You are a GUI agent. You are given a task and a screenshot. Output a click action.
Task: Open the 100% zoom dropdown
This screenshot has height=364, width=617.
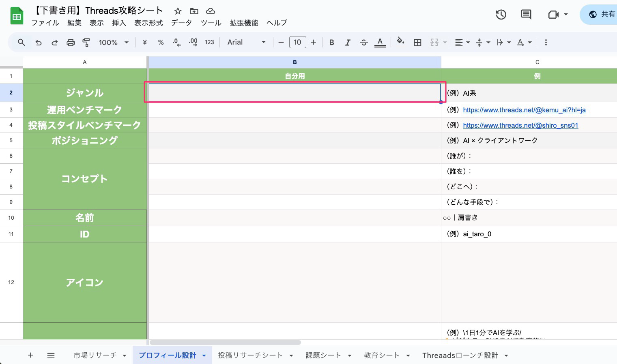point(114,43)
